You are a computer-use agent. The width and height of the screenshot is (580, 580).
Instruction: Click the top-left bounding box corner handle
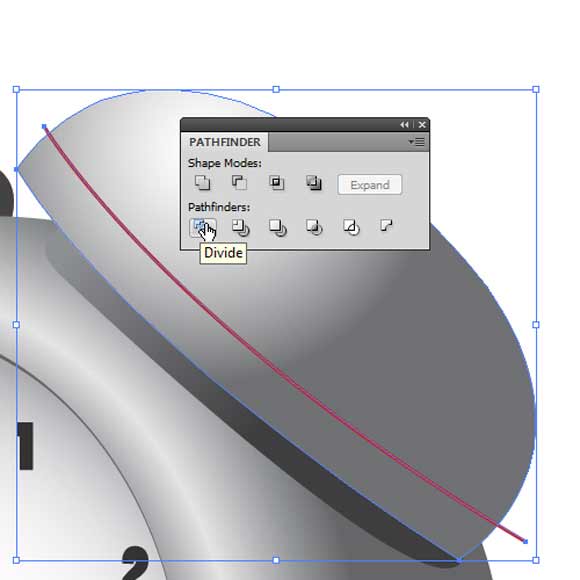16,90
